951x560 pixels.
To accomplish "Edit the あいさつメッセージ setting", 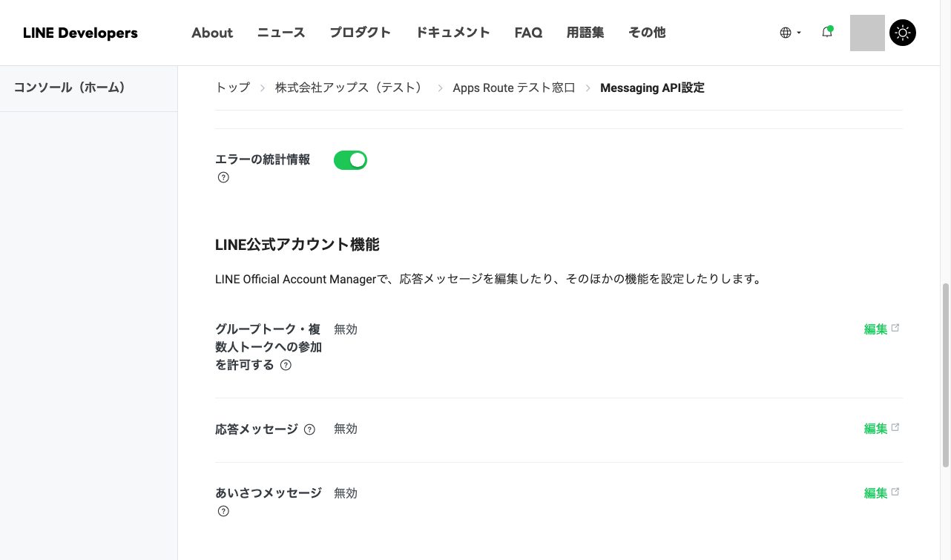I will 875,493.
